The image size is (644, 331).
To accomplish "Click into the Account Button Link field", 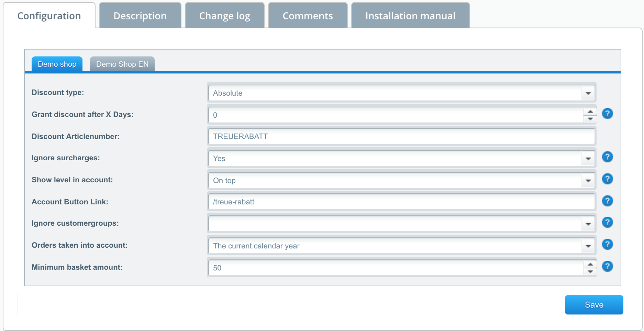I will [x=401, y=202].
